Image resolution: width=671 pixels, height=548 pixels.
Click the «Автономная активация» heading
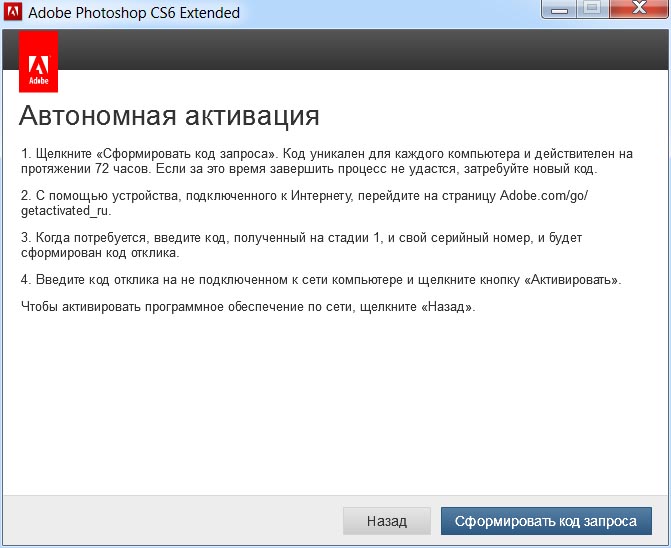(x=169, y=116)
